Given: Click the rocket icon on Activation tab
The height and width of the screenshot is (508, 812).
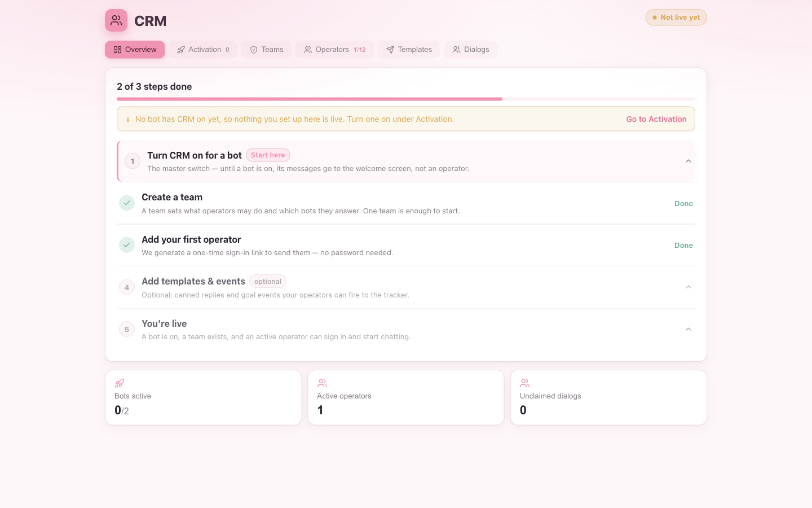Looking at the screenshot, I should pyautogui.click(x=181, y=50).
